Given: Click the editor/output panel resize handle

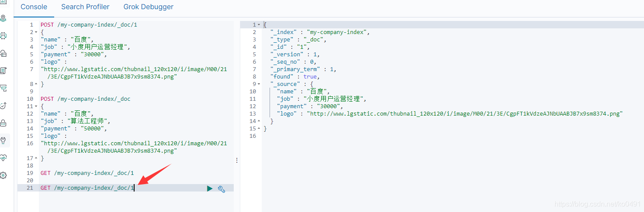Looking at the screenshot, I should pos(237,160).
